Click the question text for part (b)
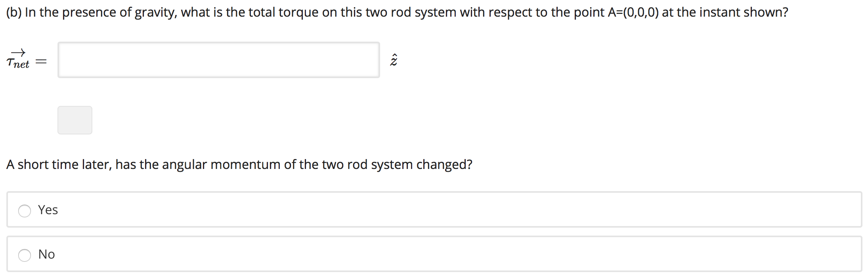Screen dimensions: 868x280 click(396, 12)
